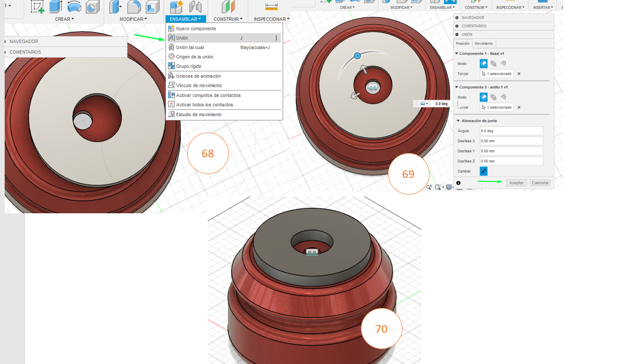Click the flip icon next to Cambiar

(x=484, y=171)
